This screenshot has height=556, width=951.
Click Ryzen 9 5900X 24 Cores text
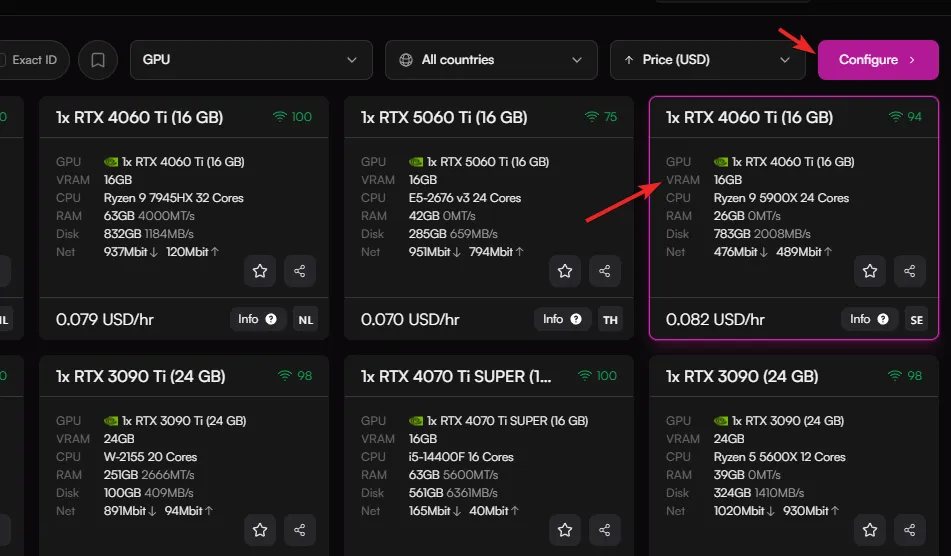coord(781,198)
